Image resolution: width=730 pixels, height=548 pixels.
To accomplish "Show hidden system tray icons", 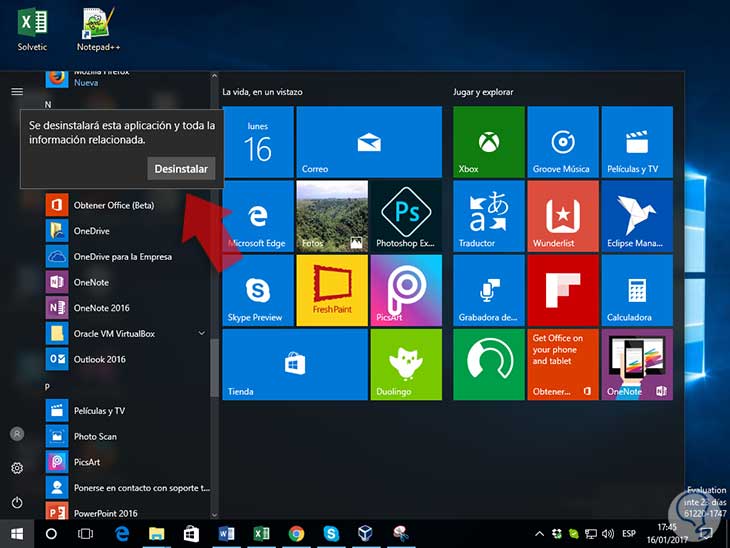I will click(x=540, y=534).
